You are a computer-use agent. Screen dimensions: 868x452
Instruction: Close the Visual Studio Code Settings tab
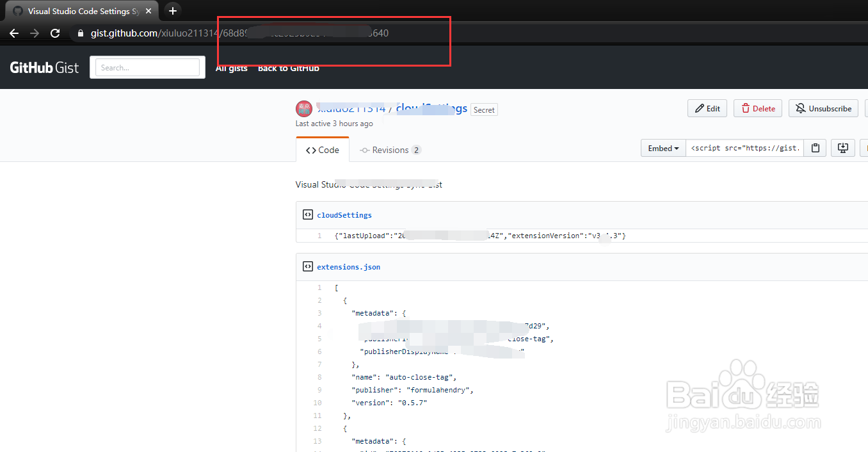(x=149, y=12)
